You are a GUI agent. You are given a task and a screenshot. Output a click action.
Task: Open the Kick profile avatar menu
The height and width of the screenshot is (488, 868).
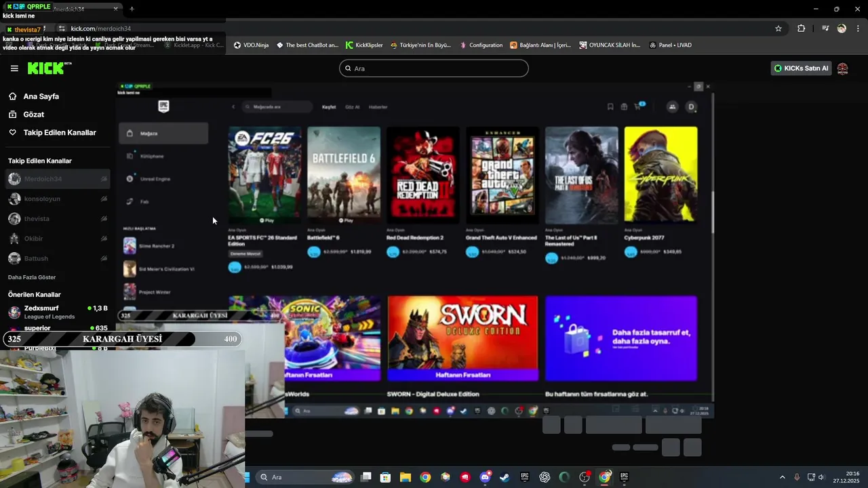click(843, 68)
